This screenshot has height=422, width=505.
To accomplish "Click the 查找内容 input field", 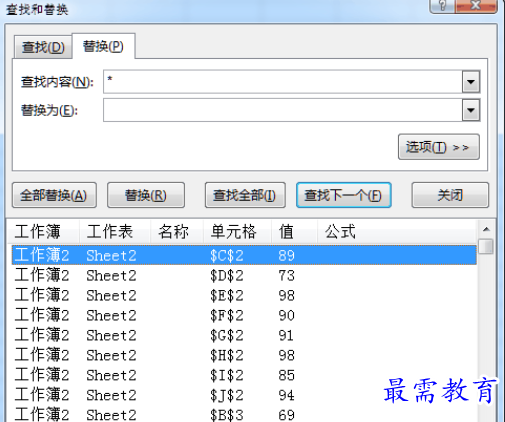I will point(283,82).
